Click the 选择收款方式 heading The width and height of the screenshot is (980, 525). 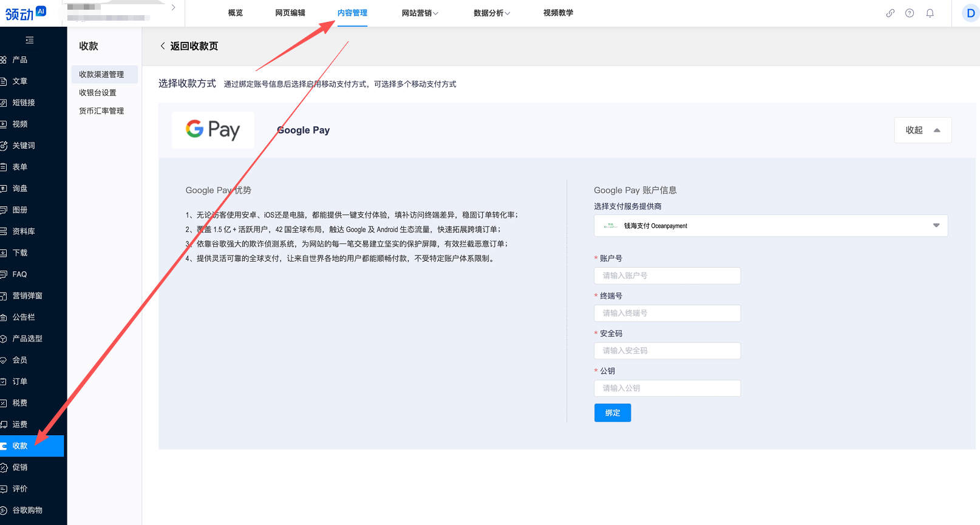coord(187,84)
